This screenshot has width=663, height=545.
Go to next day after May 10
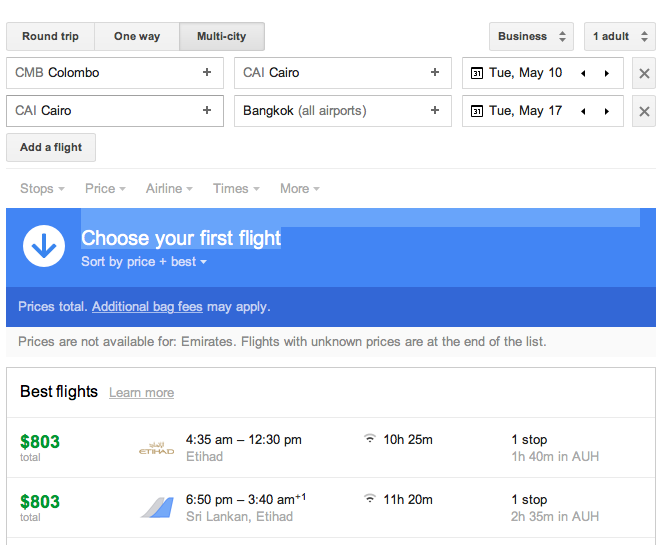click(607, 73)
